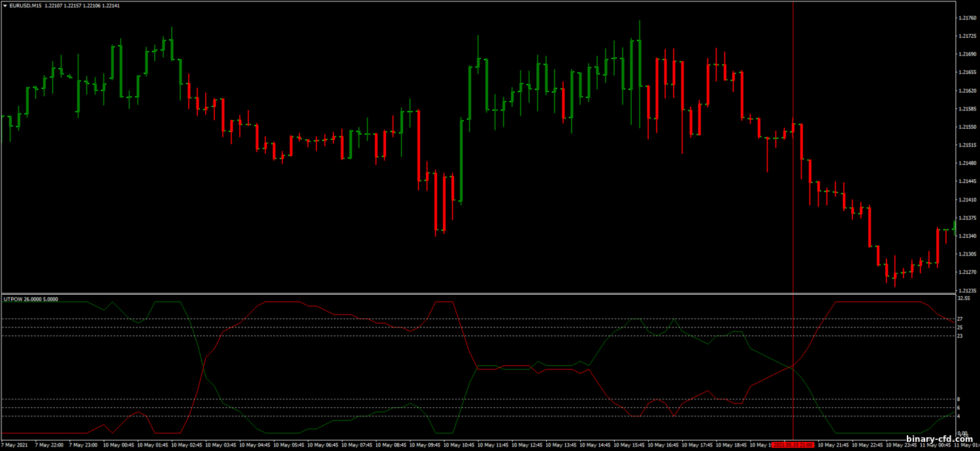Click indicator level label 27
980x451 pixels.
point(960,319)
